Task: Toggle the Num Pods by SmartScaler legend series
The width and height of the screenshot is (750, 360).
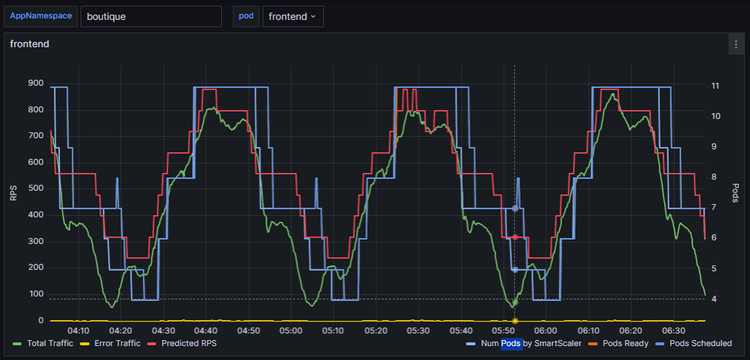Action: pos(531,343)
